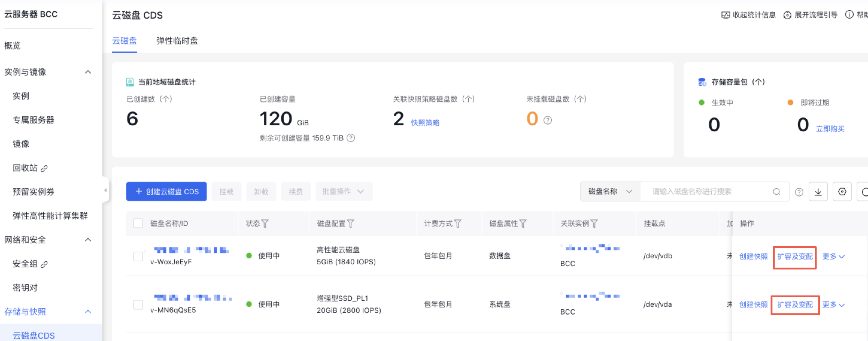Viewport: 868px width, 341px height.
Task: Open the table column settings icon
Action: [x=842, y=191]
